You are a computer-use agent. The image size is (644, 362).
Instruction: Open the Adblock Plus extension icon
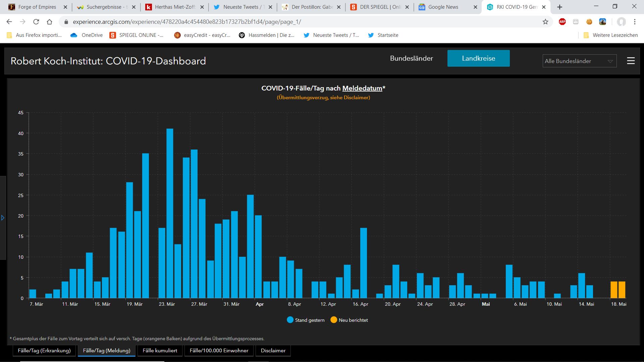(x=562, y=22)
